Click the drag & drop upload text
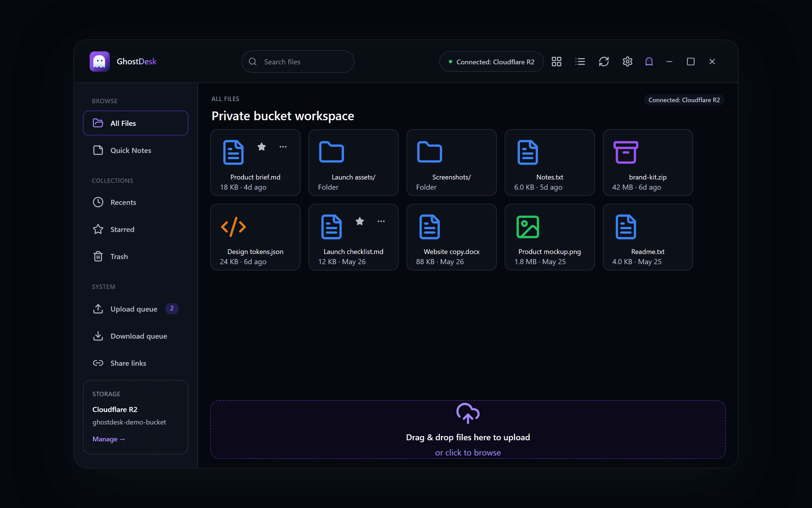Screen dimensions: 812x508 tap(468, 437)
